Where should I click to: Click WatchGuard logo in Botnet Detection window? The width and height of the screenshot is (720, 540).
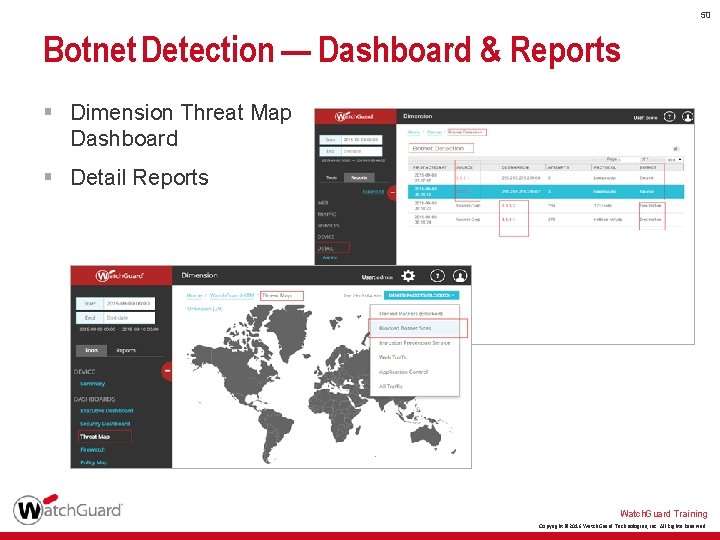[x=354, y=117]
